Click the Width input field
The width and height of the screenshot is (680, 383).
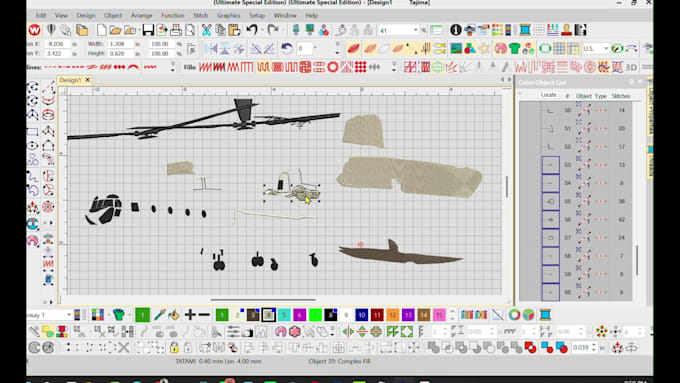[x=120, y=44]
